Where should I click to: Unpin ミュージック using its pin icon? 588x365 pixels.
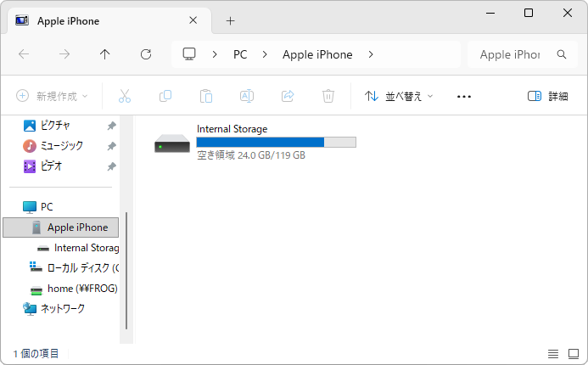pos(111,146)
